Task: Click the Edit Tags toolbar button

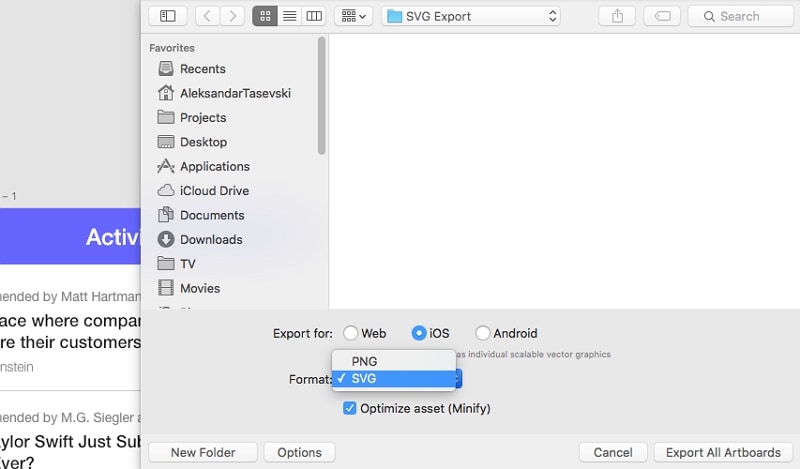Action: (662, 16)
